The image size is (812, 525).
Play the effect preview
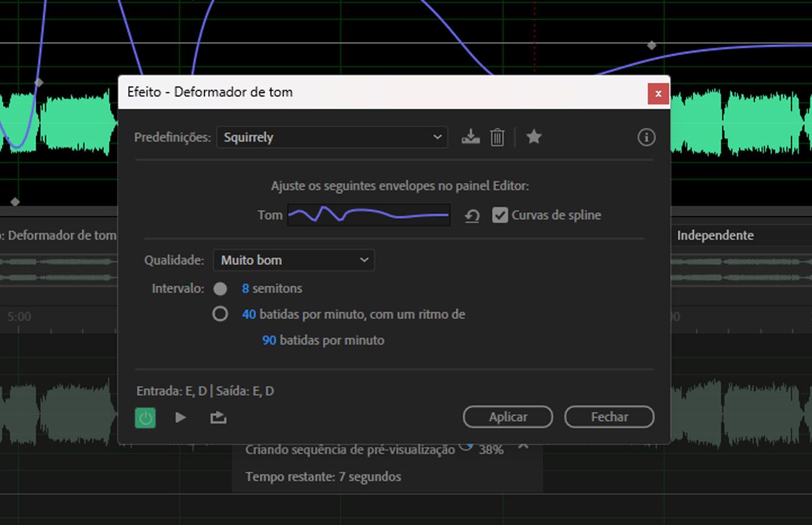[181, 417]
